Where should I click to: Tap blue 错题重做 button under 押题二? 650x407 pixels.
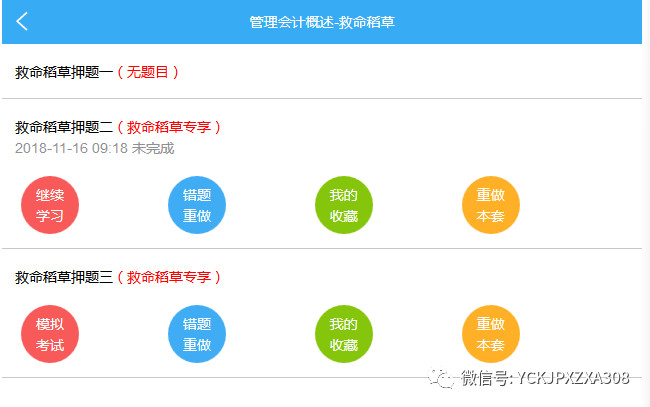(x=197, y=205)
